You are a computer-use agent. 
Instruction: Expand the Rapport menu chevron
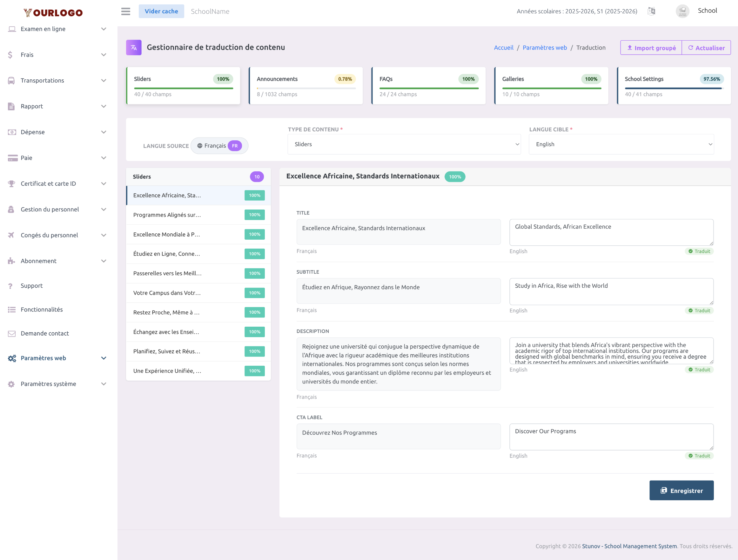[104, 106]
